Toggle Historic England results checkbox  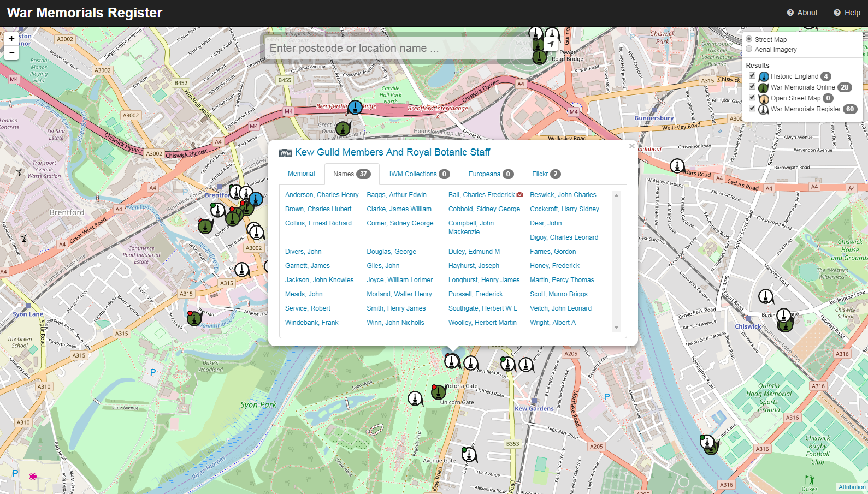(752, 76)
